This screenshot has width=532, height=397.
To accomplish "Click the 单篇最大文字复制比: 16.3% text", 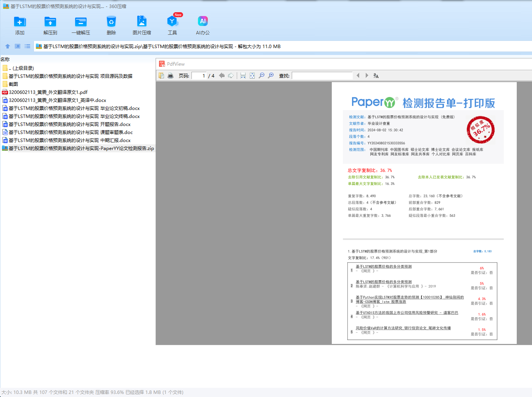I will (x=371, y=184).
